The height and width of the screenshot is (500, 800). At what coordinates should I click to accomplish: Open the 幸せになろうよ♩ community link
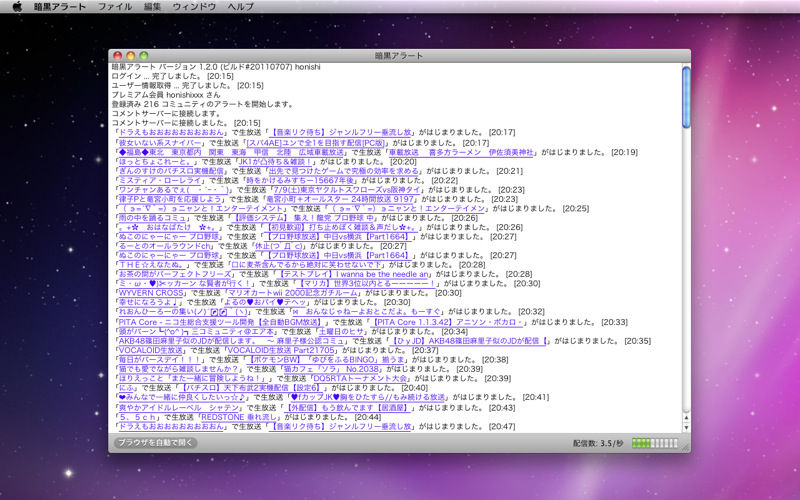[x=147, y=303]
